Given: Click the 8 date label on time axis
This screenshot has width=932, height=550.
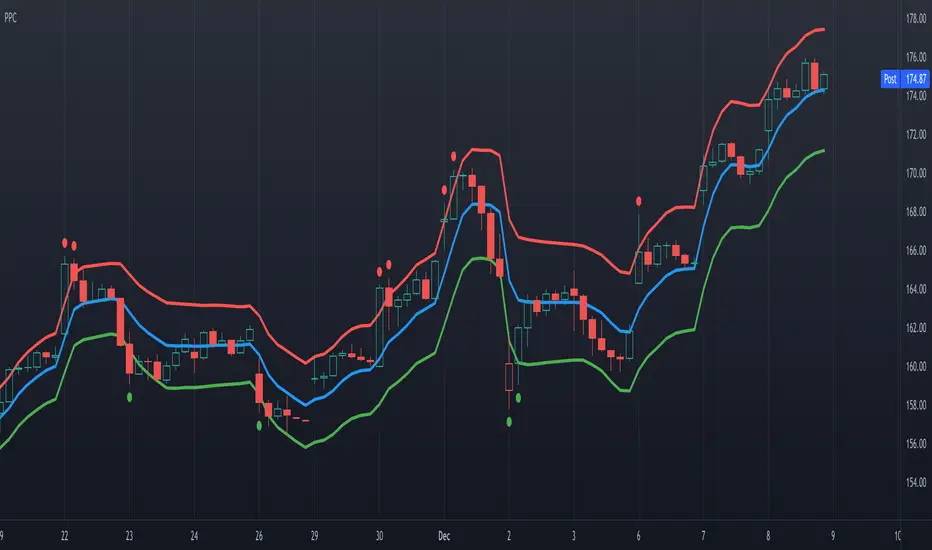Looking at the screenshot, I should (x=768, y=536).
